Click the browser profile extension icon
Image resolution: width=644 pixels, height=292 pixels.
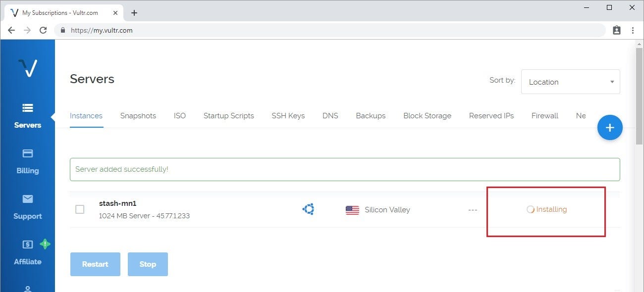click(x=617, y=30)
